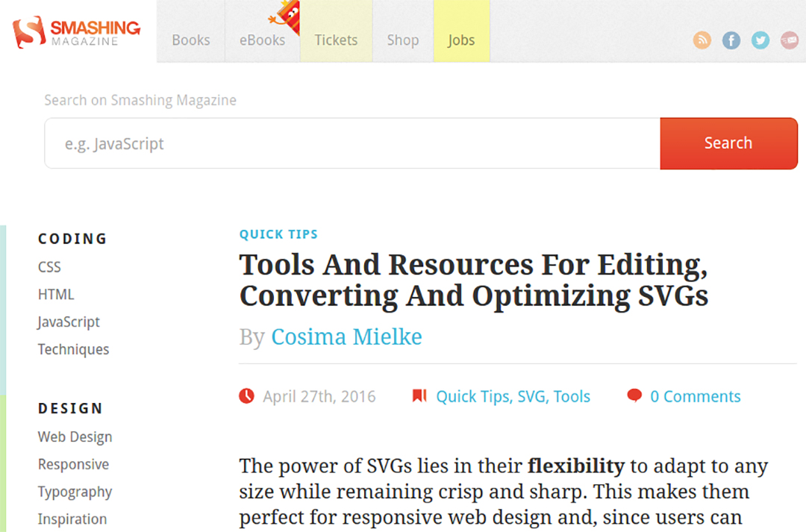Click the red clock date icon
The image size is (806, 532).
247,395
